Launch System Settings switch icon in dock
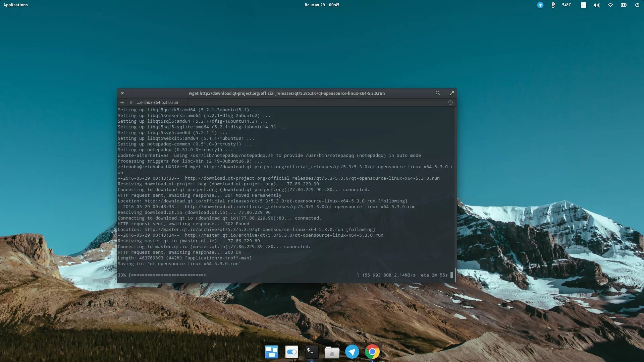The width and height of the screenshot is (644, 362). pos(291,352)
